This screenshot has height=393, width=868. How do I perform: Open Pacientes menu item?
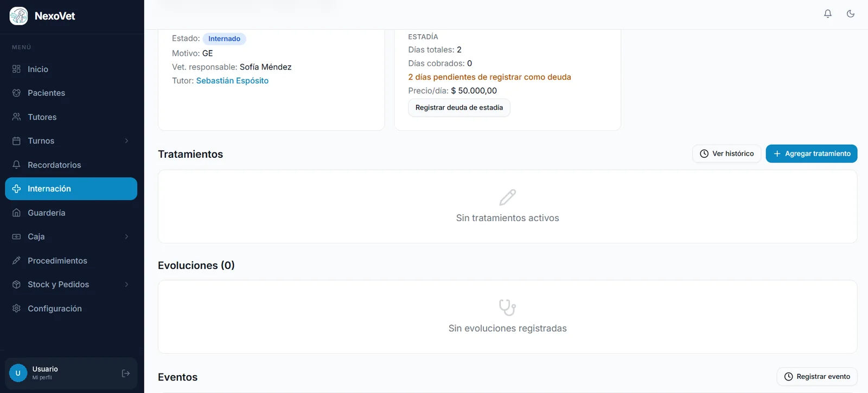(71, 93)
